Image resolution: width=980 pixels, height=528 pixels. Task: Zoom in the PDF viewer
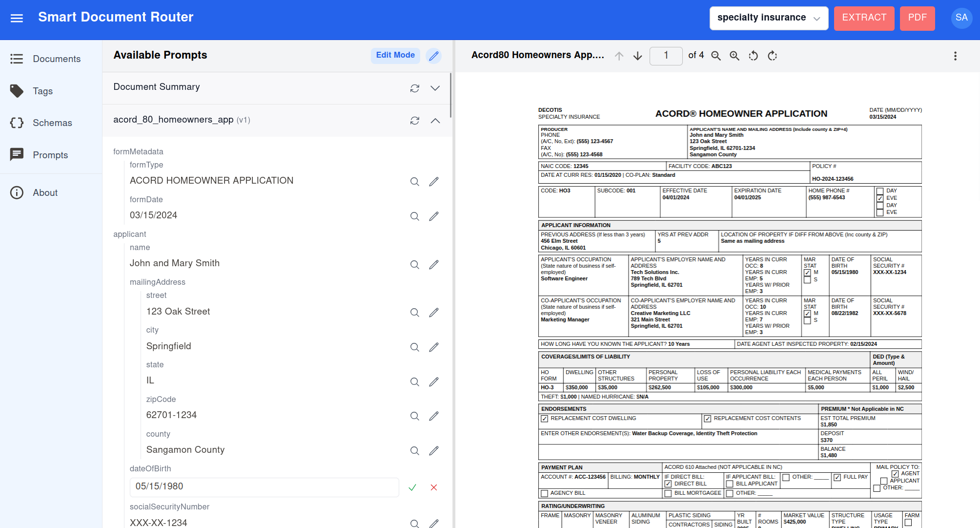[734, 56]
